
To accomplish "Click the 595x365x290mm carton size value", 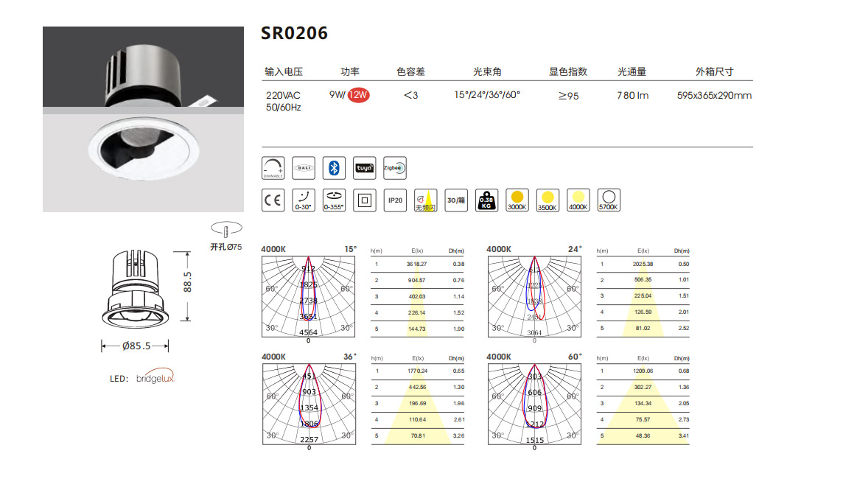I will [715, 95].
